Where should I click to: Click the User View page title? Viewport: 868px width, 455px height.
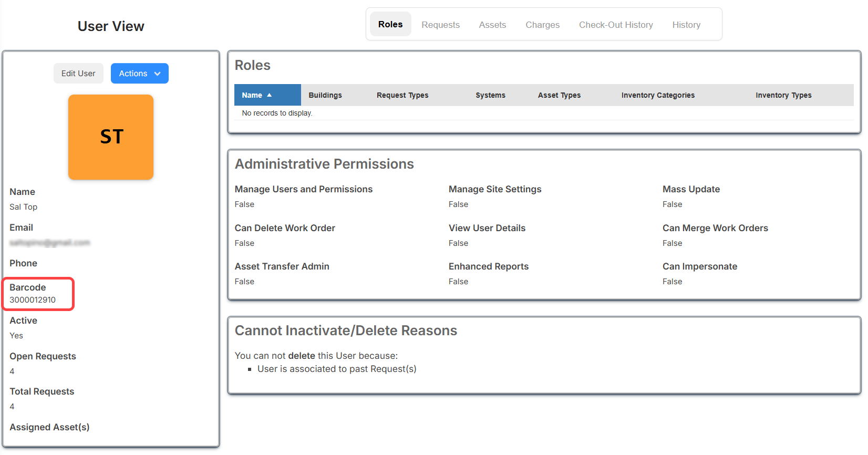(111, 26)
